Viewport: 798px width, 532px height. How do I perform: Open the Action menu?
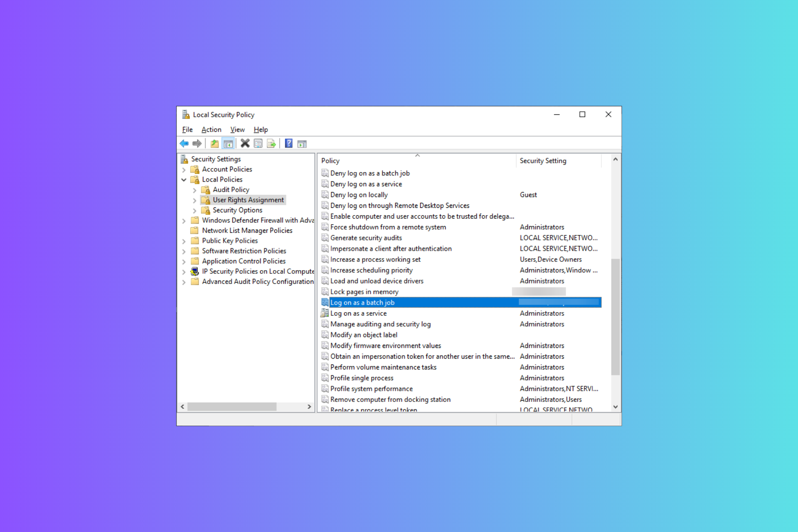pyautogui.click(x=211, y=130)
